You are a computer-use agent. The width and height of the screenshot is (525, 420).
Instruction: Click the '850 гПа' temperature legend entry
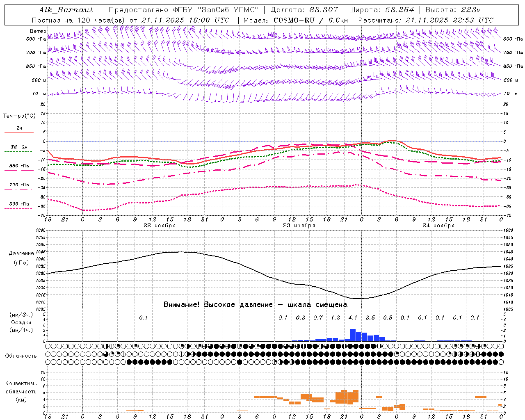tap(19, 166)
